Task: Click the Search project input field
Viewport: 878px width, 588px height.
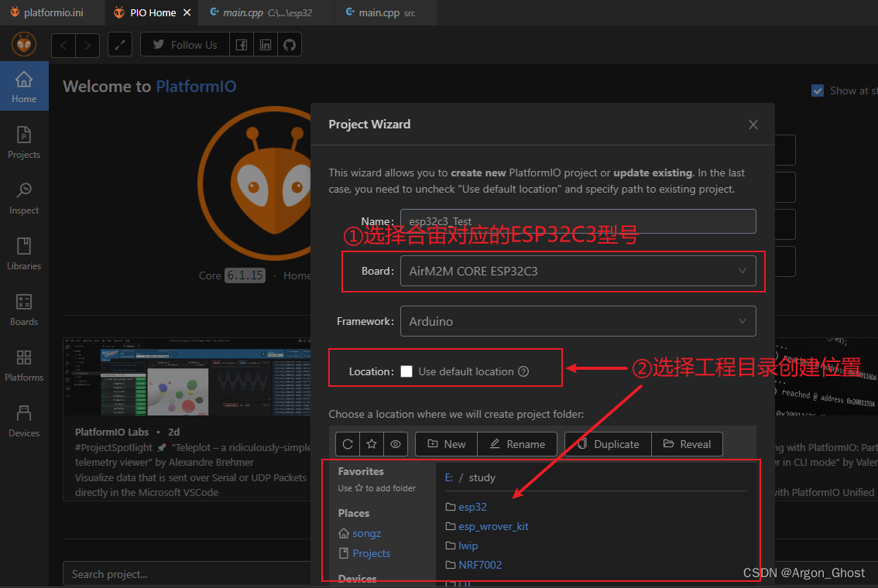Action: click(187, 574)
